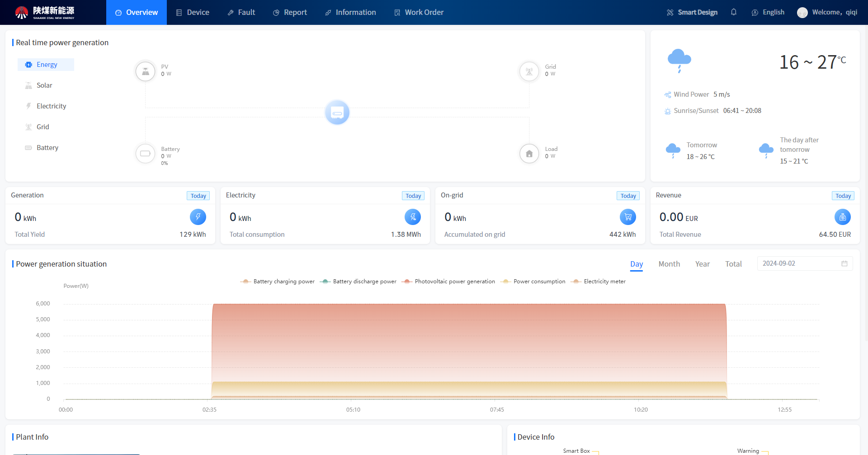This screenshot has height=455, width=868.
Task: Toggle Battery charging power legend series
Action: (x=278, y=281)
